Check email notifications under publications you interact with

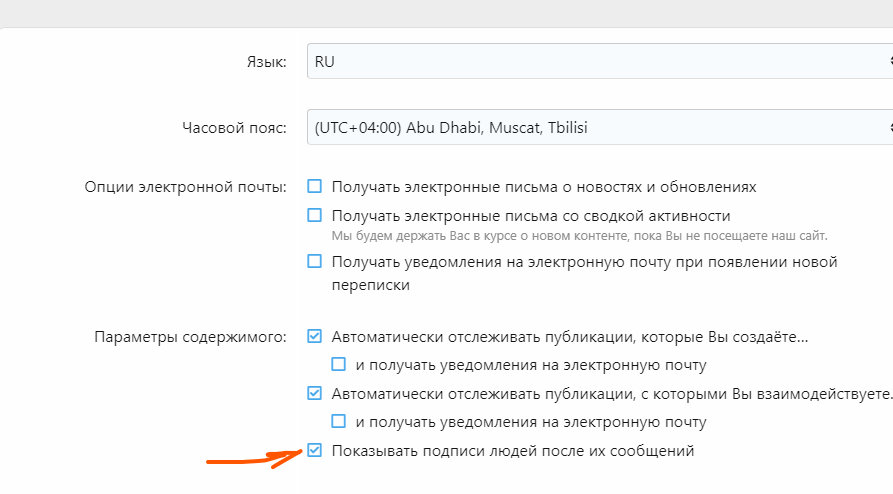[x=339, y=422]
